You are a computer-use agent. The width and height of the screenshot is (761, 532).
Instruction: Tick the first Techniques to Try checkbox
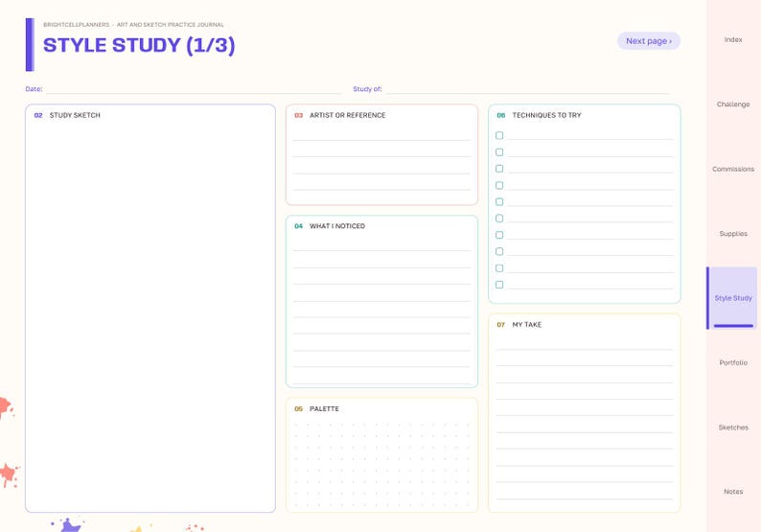click(499, 135)
